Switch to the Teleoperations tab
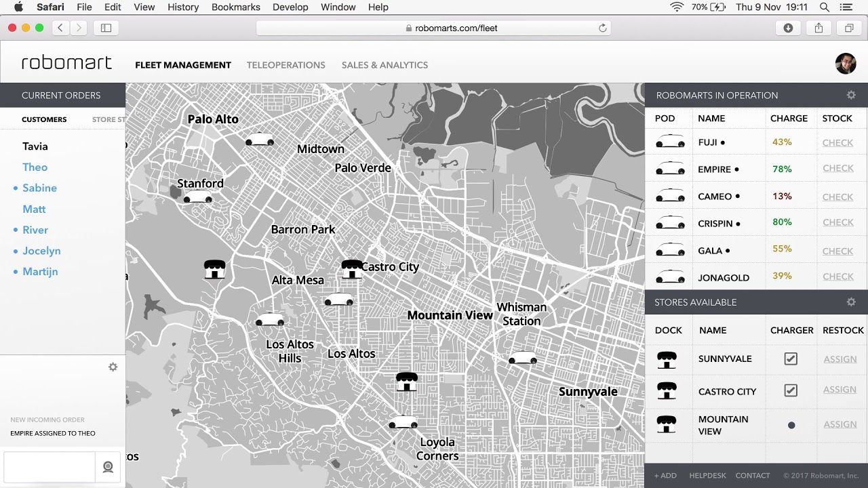Image resolution: width=868 pixels, height=488 pixels. [x=285, y=65]
